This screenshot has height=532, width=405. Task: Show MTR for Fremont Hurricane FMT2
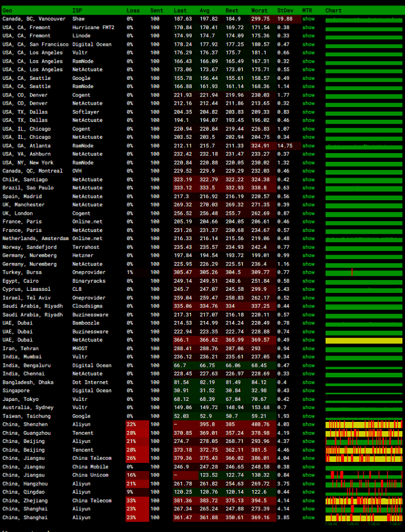pos(308,28)
